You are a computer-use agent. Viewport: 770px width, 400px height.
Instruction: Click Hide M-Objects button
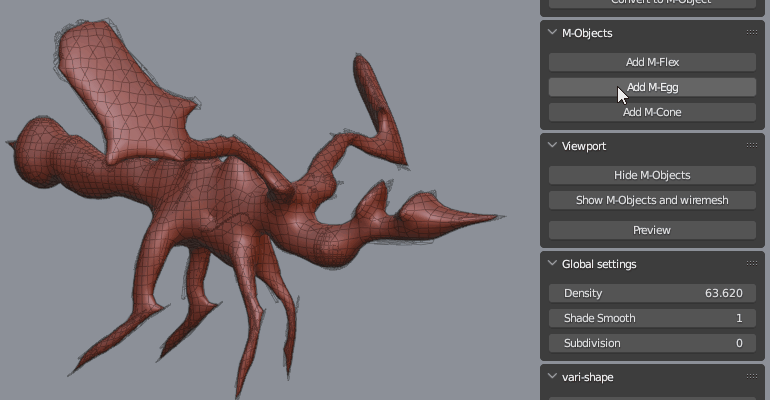point(652,175)
